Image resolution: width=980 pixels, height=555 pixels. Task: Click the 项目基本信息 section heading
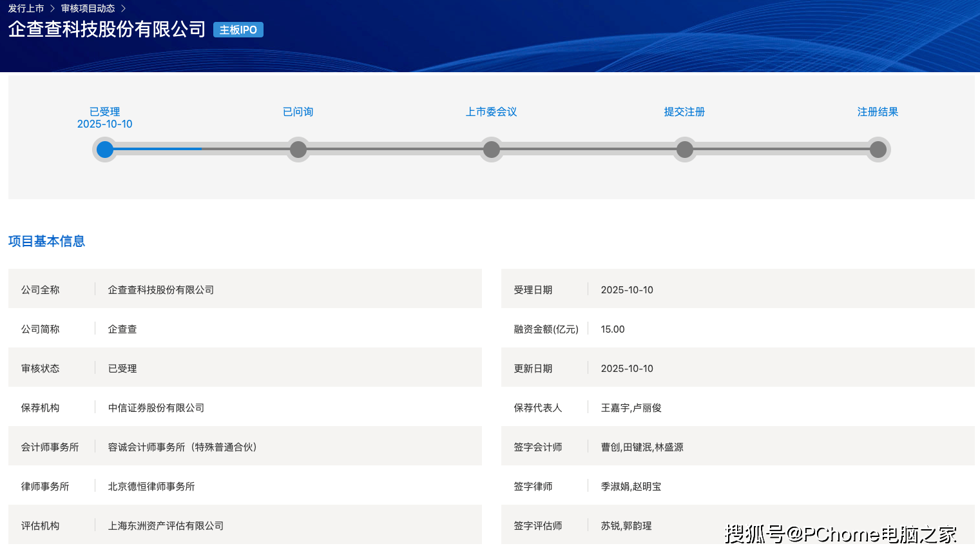pos(46,241)
